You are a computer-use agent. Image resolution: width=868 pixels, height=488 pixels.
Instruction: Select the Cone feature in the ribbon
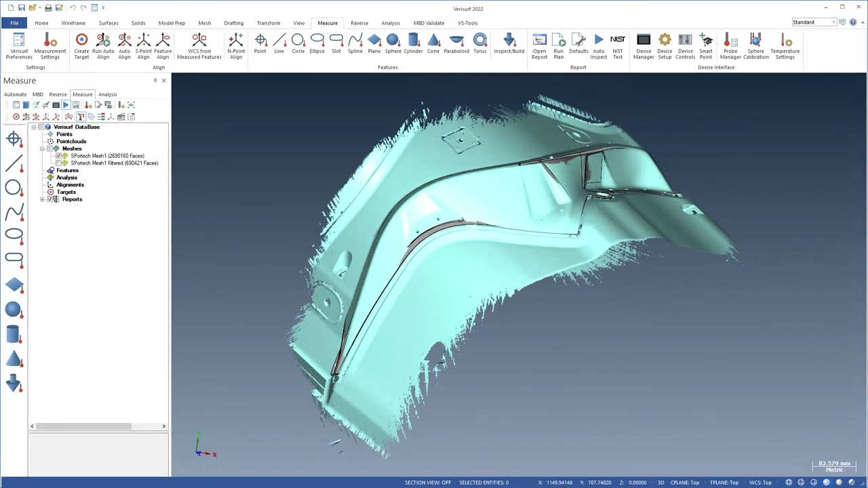tap(433, 43)
